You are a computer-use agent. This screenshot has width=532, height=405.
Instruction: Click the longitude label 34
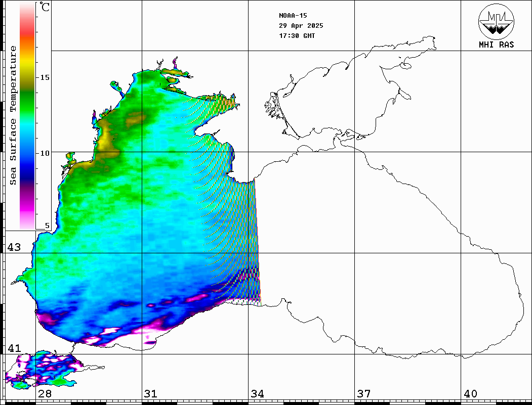(257, 394)
